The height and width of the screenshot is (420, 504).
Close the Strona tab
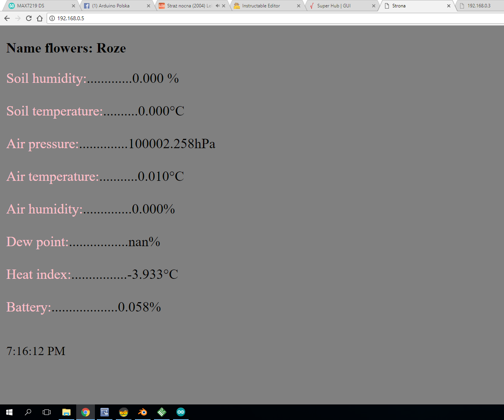click(449, 6)
